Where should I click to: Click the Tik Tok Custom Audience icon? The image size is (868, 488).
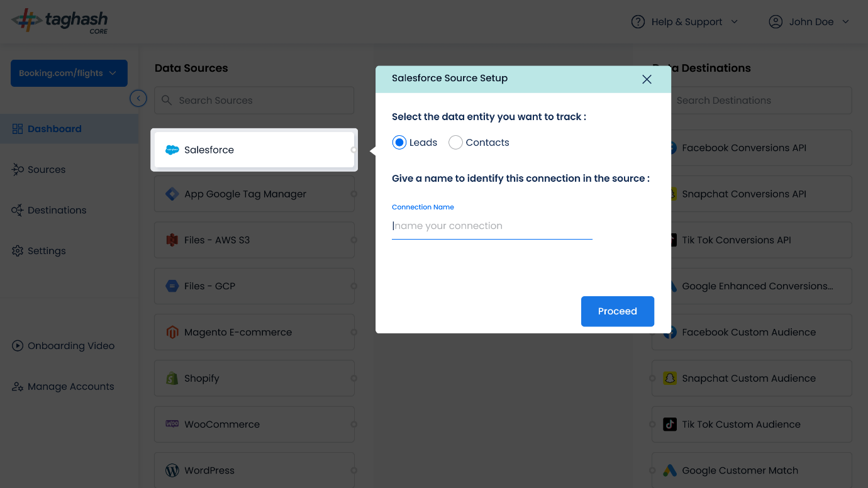point(670,424)
